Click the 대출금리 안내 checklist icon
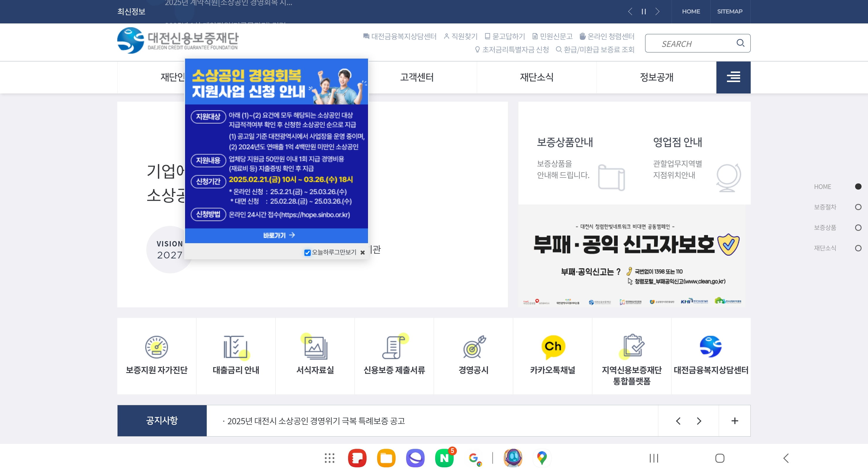 (x=235, y=347)
